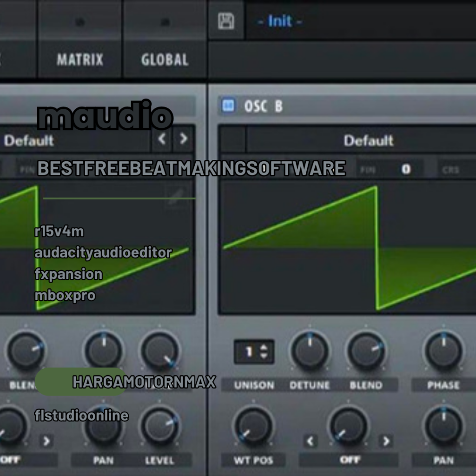
Task: Click the OSC B WT POS knob
Action: coord(253,426)
